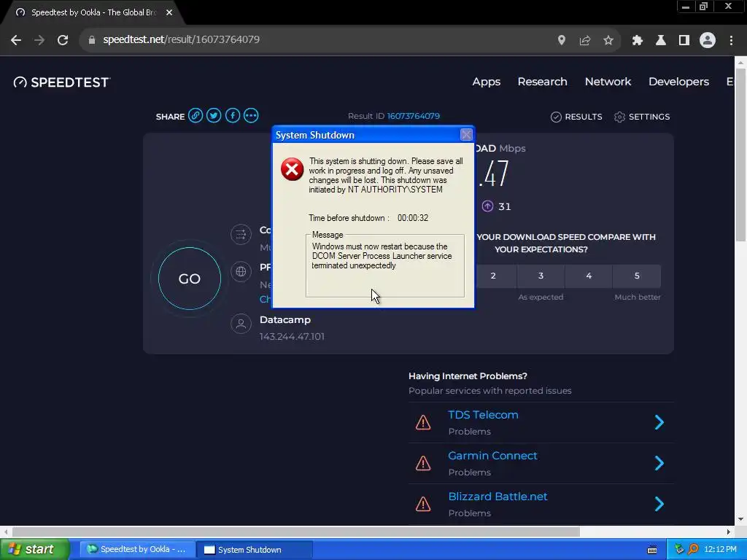Click the upload latency arrow icon
Screen dimensions: 747x560
[487, 206]
